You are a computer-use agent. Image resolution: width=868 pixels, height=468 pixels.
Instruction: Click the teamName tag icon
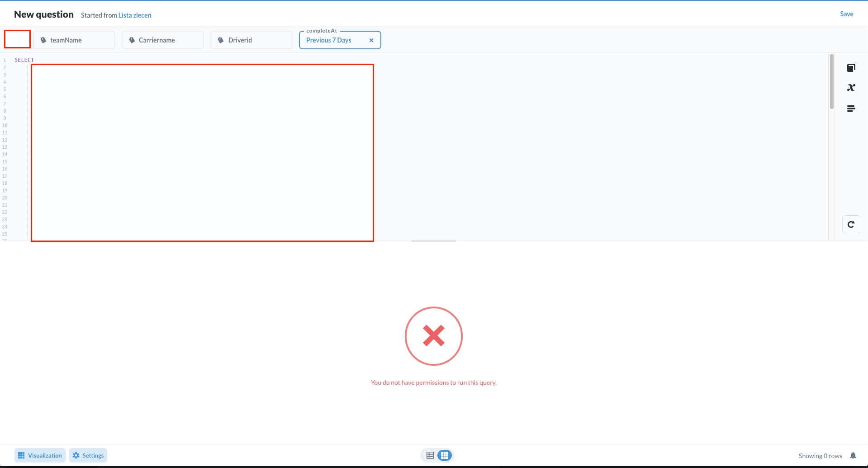43,40
